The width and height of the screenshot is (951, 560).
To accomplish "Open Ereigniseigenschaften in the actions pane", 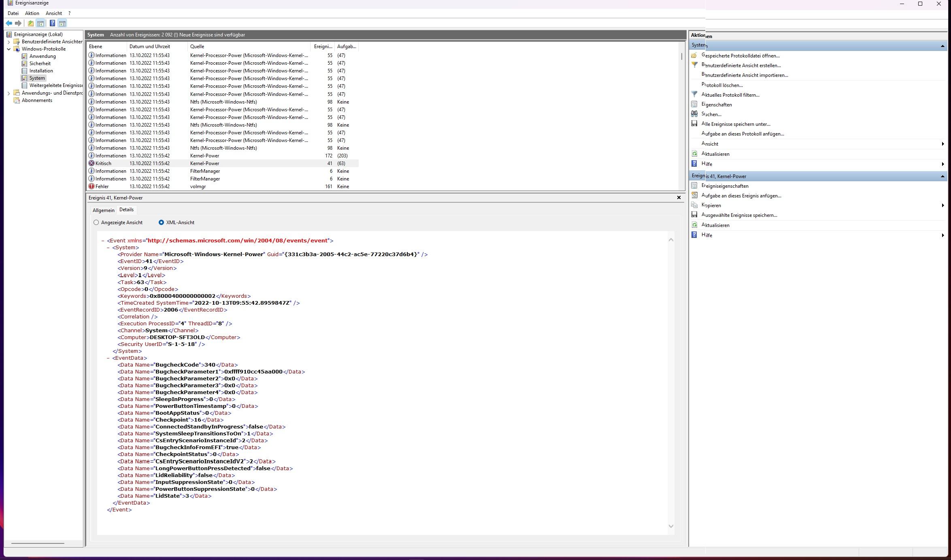I will click(x=725, y=186).
